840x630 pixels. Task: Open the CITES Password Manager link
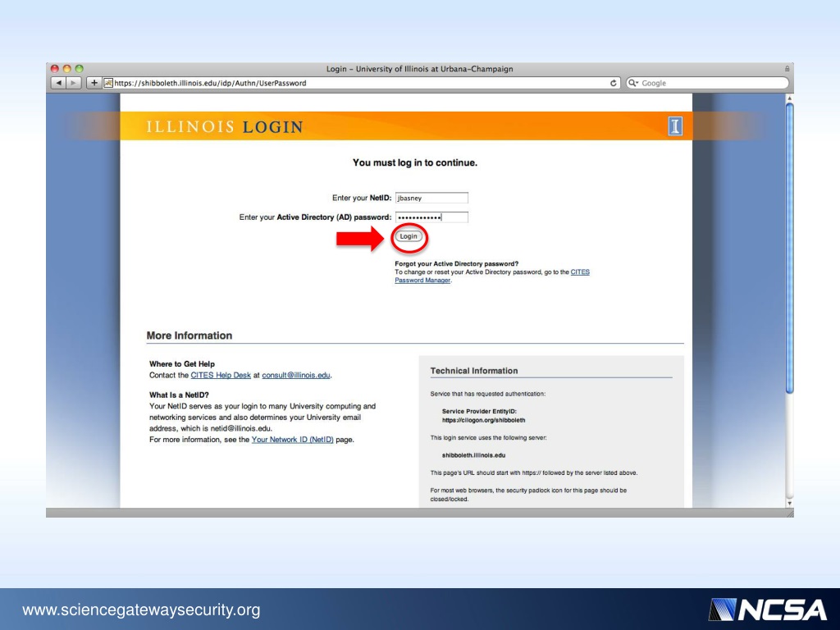422,281
